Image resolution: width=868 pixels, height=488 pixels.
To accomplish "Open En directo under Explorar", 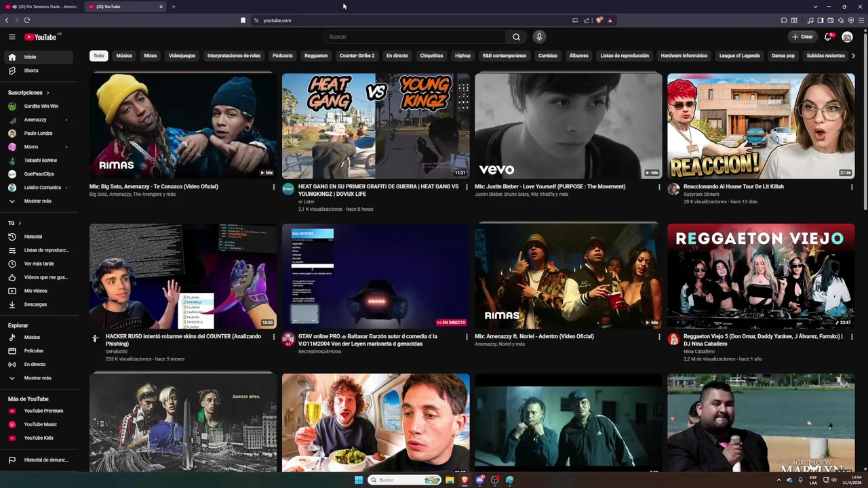I will pos(39,364).
